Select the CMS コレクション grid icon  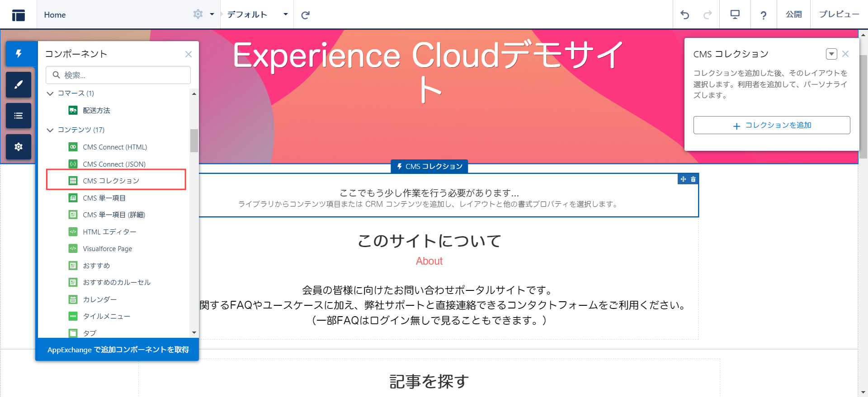(x=73, y=181)
